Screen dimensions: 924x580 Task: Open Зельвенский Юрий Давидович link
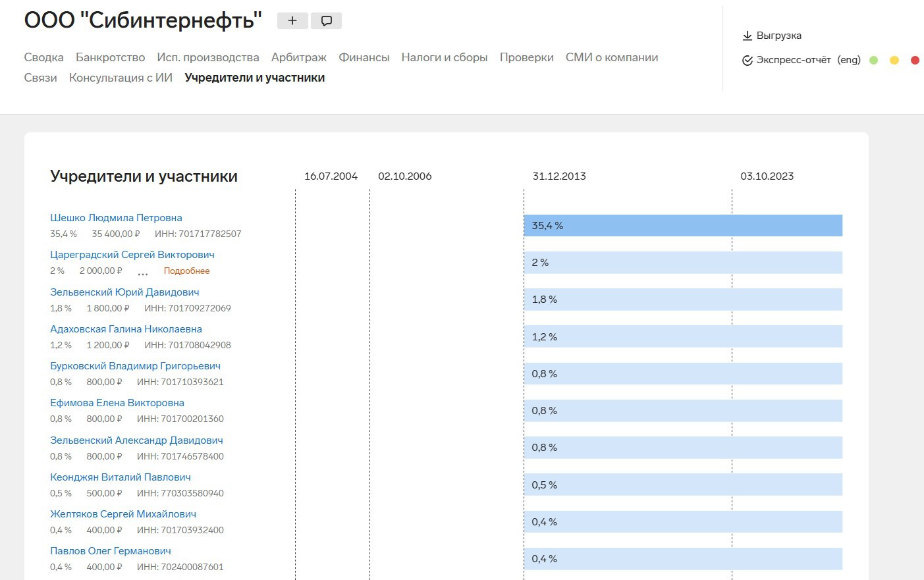pyautogui.click(x=124, y=292)
